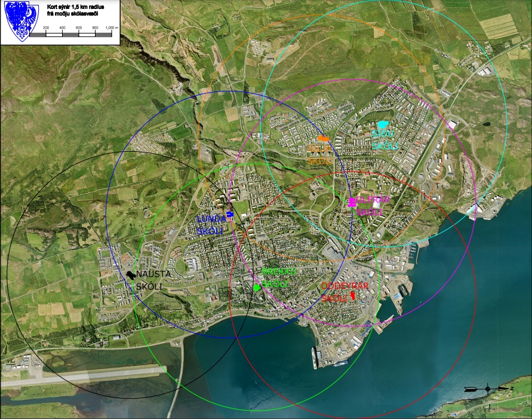The image size is (532, 419).
Task: Click the magenta Glerárskóli school marker
Action: [x=352, y=201]
